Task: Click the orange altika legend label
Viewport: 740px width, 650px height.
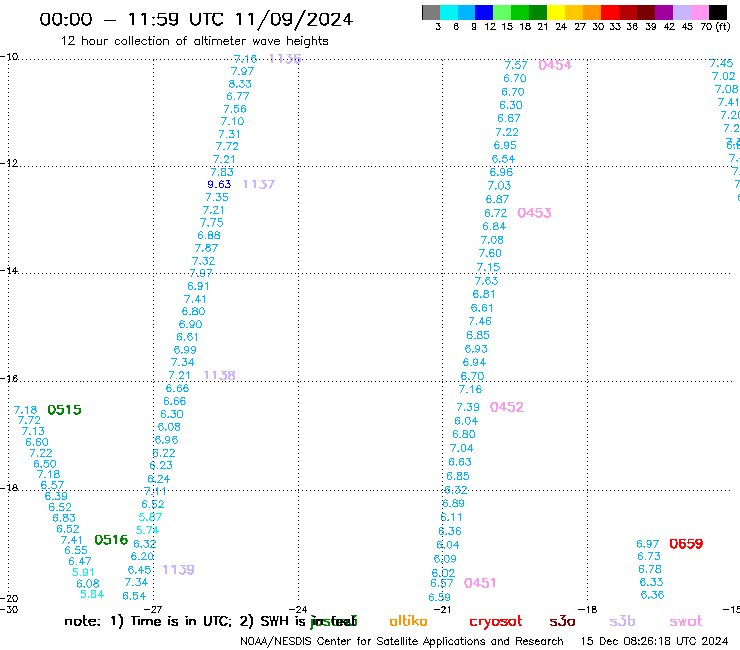Action: point(408,621)
